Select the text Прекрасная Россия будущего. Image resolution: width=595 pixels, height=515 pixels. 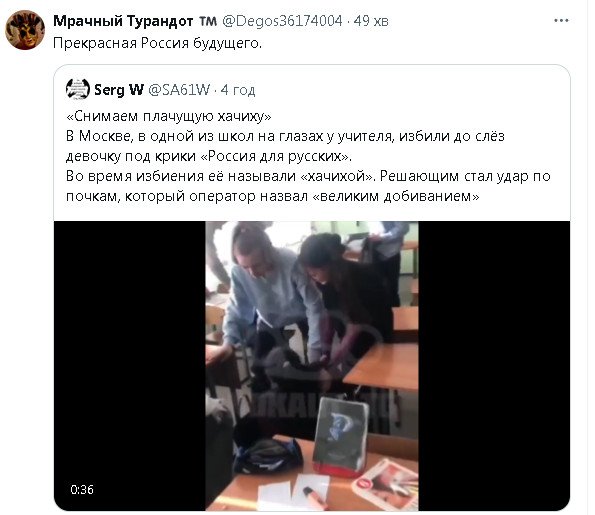pos(157,43)
